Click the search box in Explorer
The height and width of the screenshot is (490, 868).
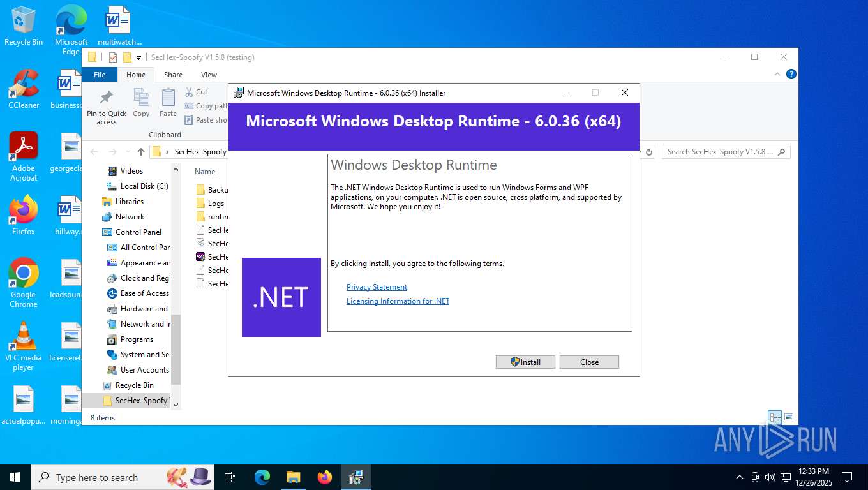tap(726, 152)
